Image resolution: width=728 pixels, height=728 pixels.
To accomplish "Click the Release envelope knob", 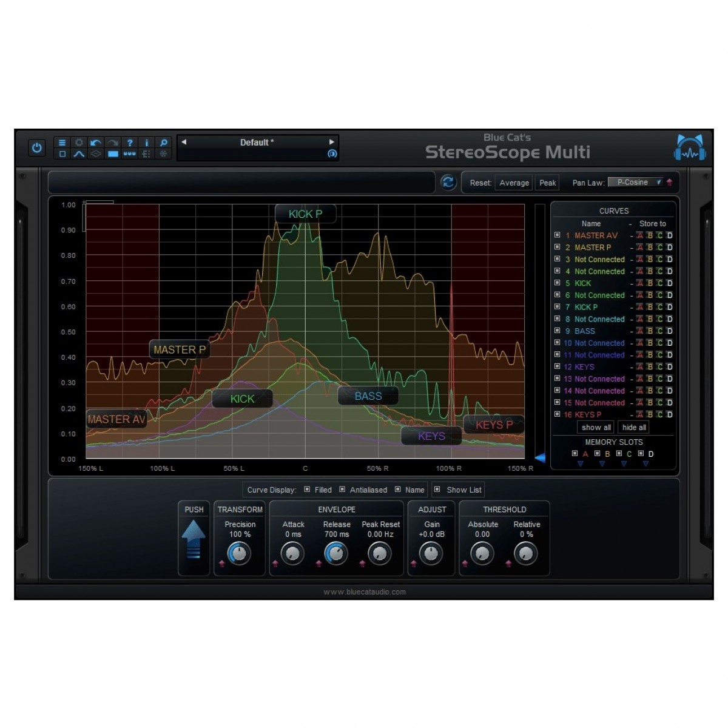I will click(335, 553).
